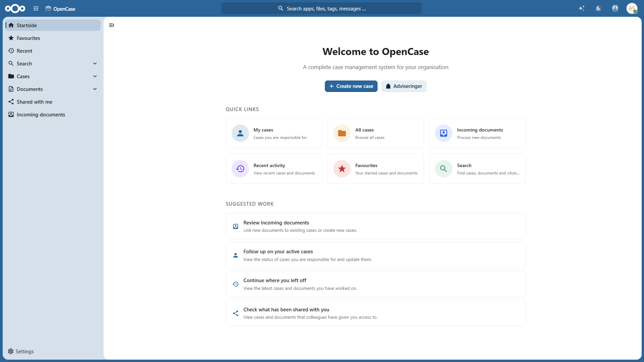The width and height of the screenshot is (644, 362).
Task: Expand the Documents section chevron
Action: tap(95, 89)
